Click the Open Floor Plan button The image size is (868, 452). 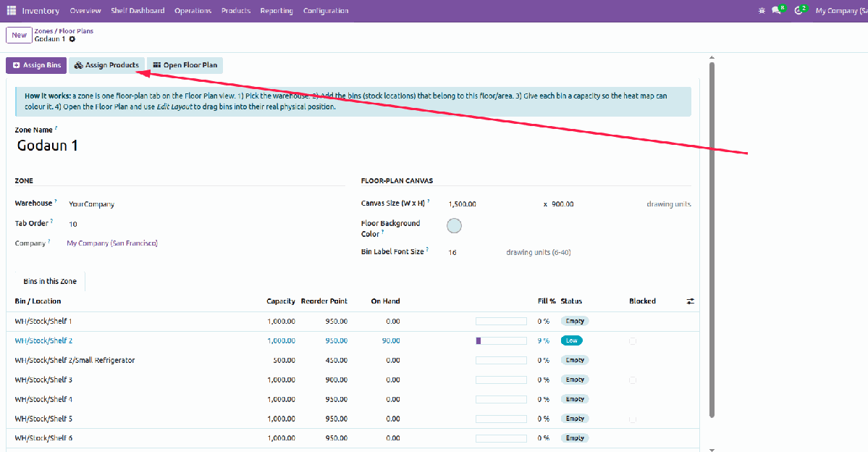[185, 65]
